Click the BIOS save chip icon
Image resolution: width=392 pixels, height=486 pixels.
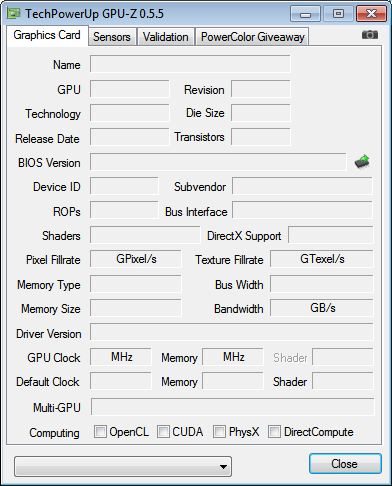click(362, 162)
